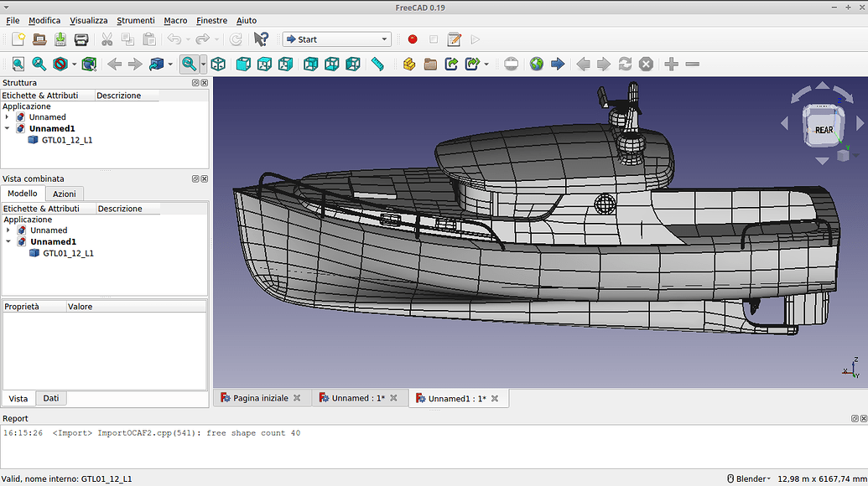Switch to Right view cube icon

(286, 65)
